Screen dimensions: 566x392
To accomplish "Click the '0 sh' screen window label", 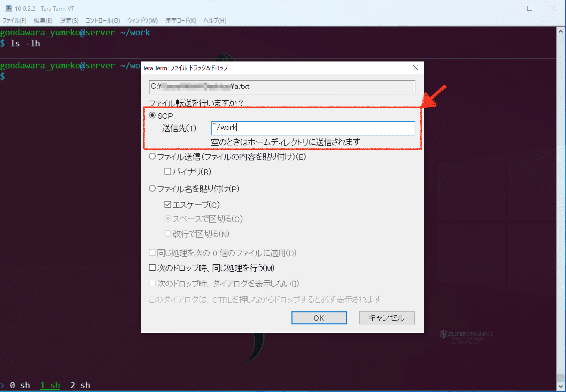I will click(x=20, y=385).
